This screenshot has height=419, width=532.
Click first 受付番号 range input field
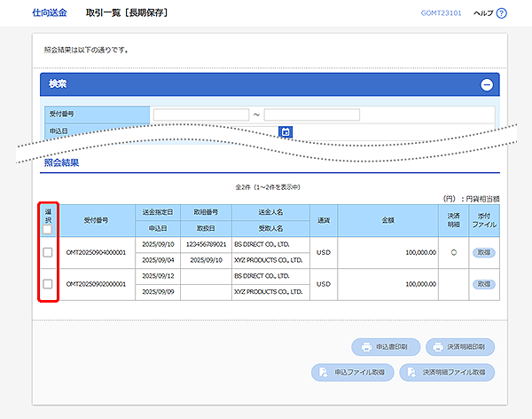coord(201,115)
